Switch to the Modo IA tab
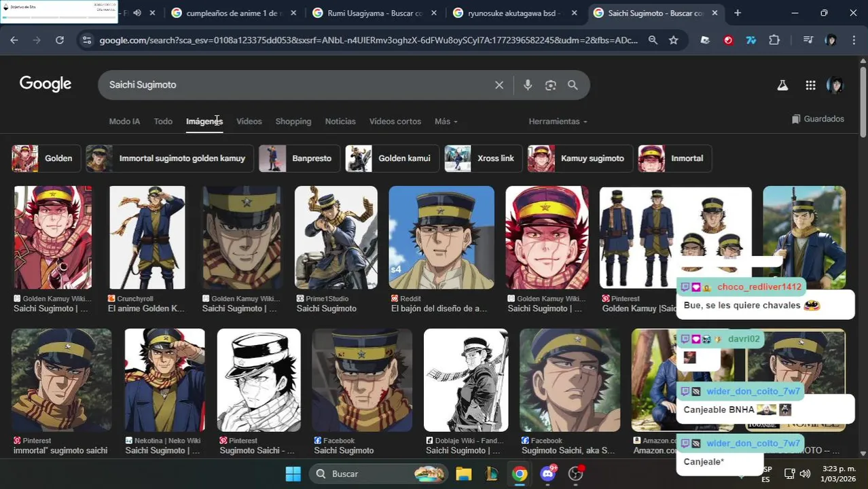Screen dimensions: 868x489 pyautogui.click(x=124, y=122)
